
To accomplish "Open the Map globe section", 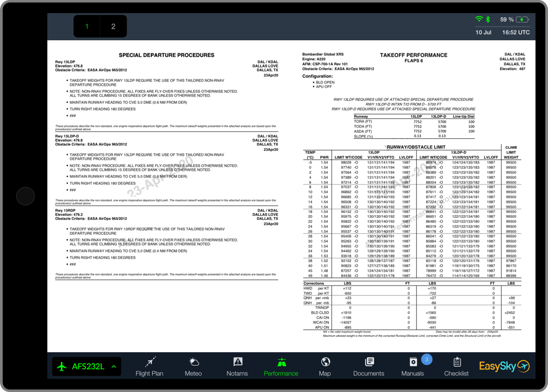I will coord(325,366).
